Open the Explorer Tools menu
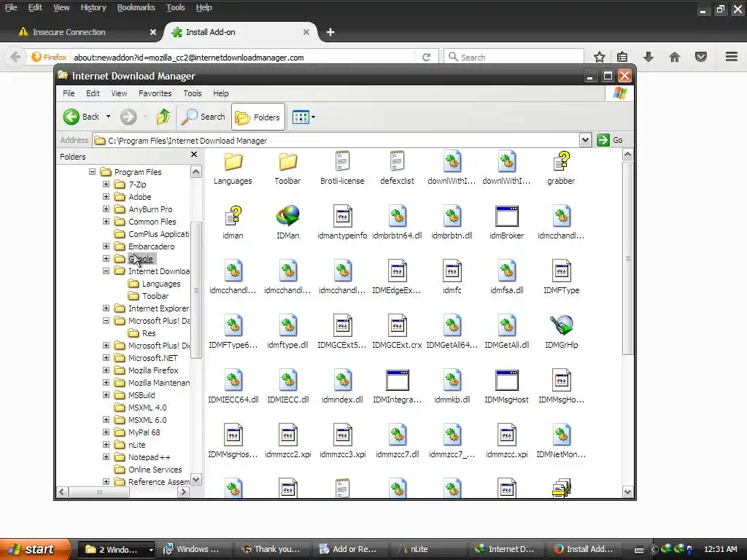The height and width of the screenshot is (560, 747). click(193, 93)
